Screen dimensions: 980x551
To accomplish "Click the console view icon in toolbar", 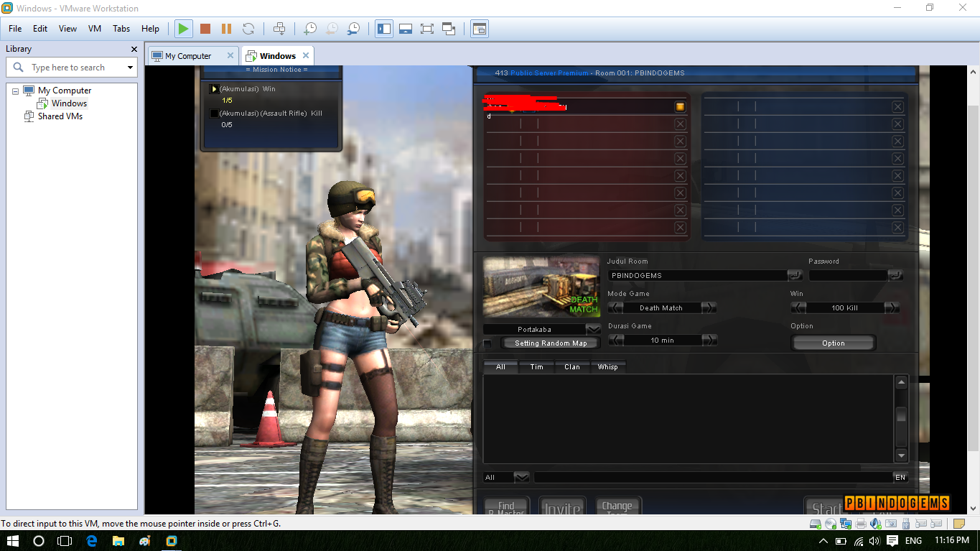I will point(479,29).
